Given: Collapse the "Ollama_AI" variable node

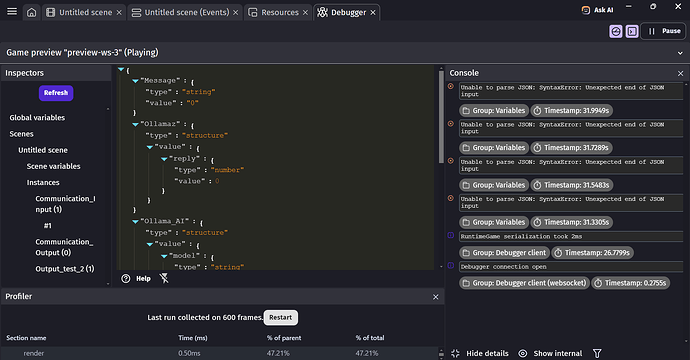Looking at the screenshot, I should [136, 221].
